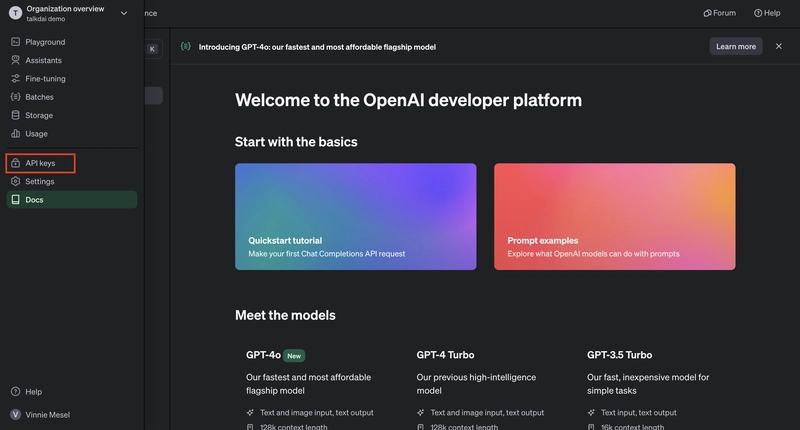The height and width of the screenshot is (430, 800).
Task: Open the Prompt examples card
Action: click(615, 217)
